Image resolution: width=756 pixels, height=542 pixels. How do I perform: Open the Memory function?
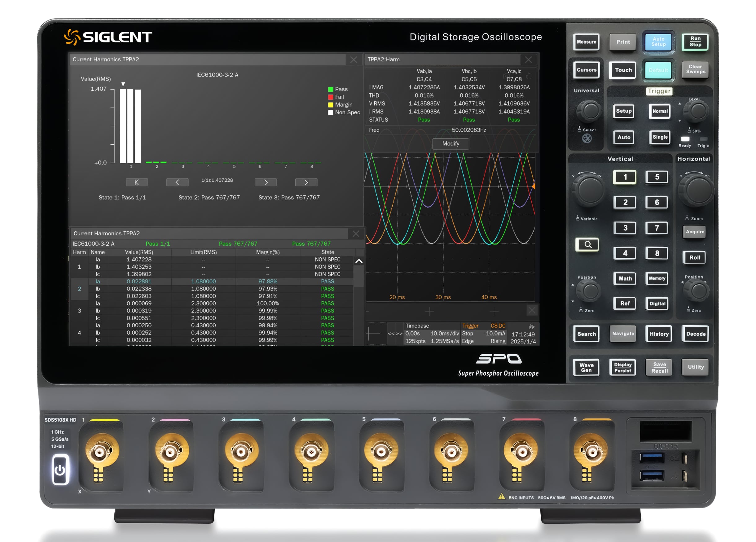(657, 278)
